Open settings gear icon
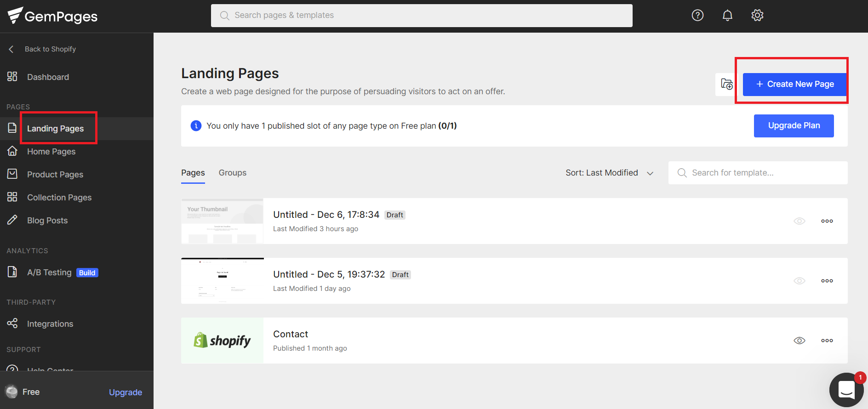This screenshot has height=409, width=868. coord(757,15)
